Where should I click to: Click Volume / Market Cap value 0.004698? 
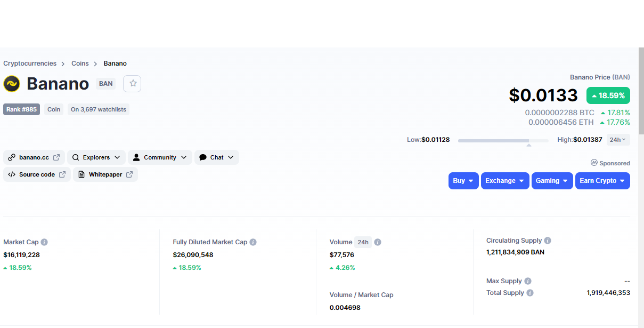pyautogui.click(x=345, y=308)
